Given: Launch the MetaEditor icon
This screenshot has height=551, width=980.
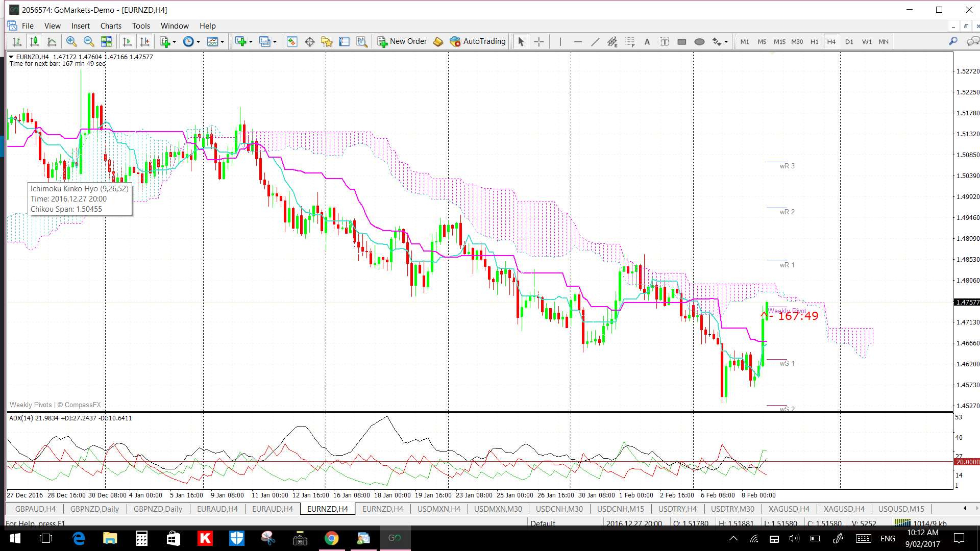Looking at the screenshot, I should click(438, 42).
